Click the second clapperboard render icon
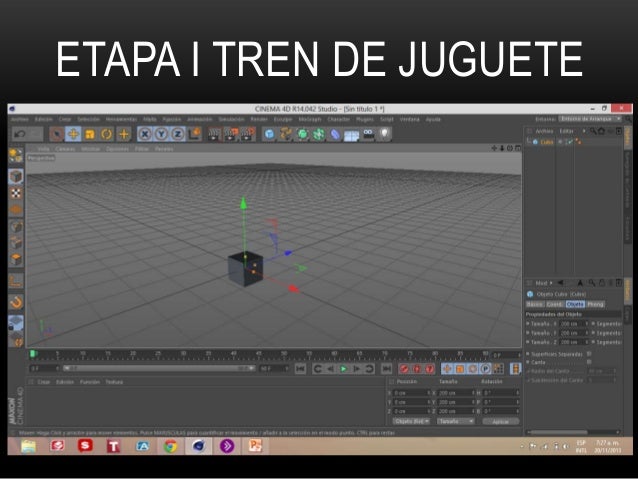The image size is (638, 479). pyautogui.click(x=231, y=134)
